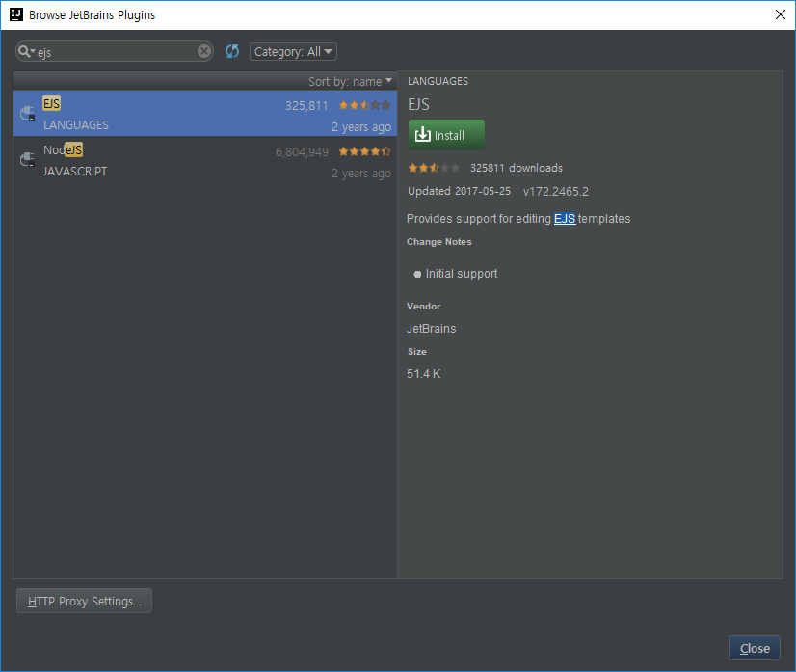Click the star rating in the EJS row

click(x=365, y=105)
